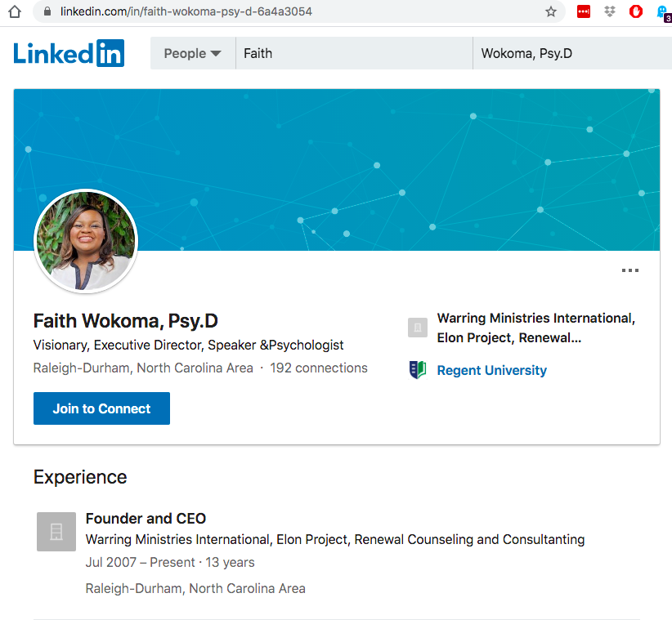Click the Regent University logo icon
This screenshot has height=620, width=672.
418,370
